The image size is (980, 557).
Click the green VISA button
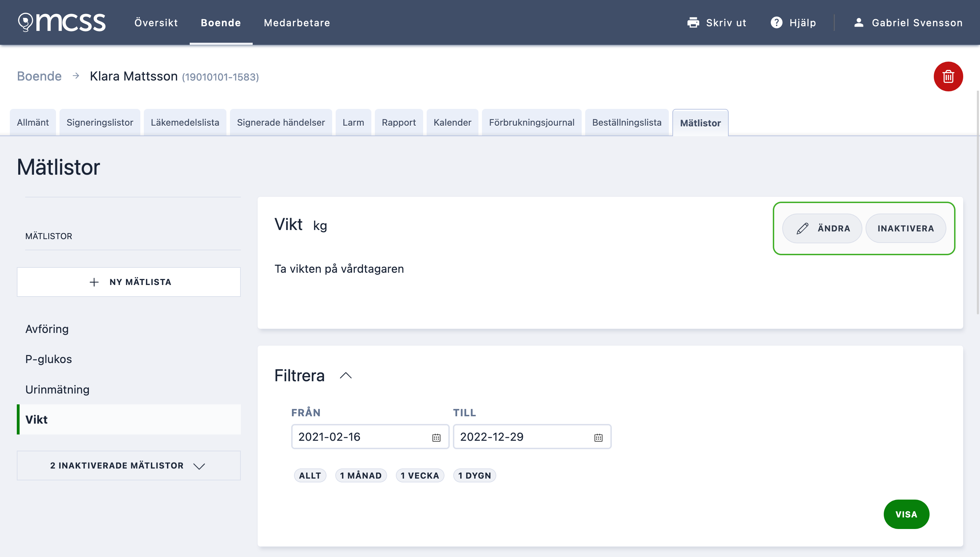pyautogui.click(x=906, y=514)
